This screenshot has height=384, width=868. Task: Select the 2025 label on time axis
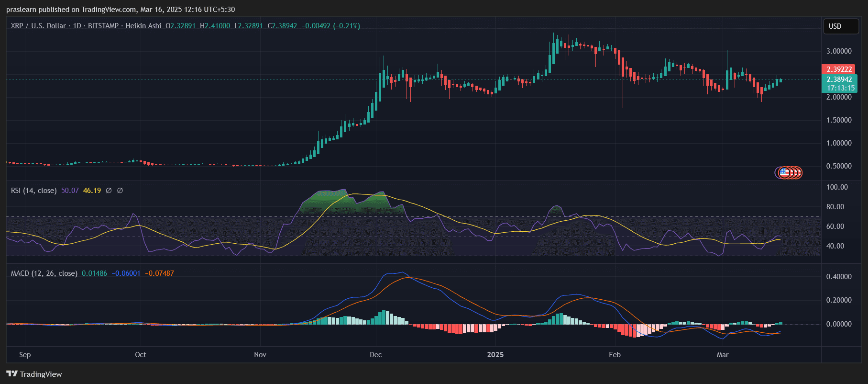click(x=495, y=355)
